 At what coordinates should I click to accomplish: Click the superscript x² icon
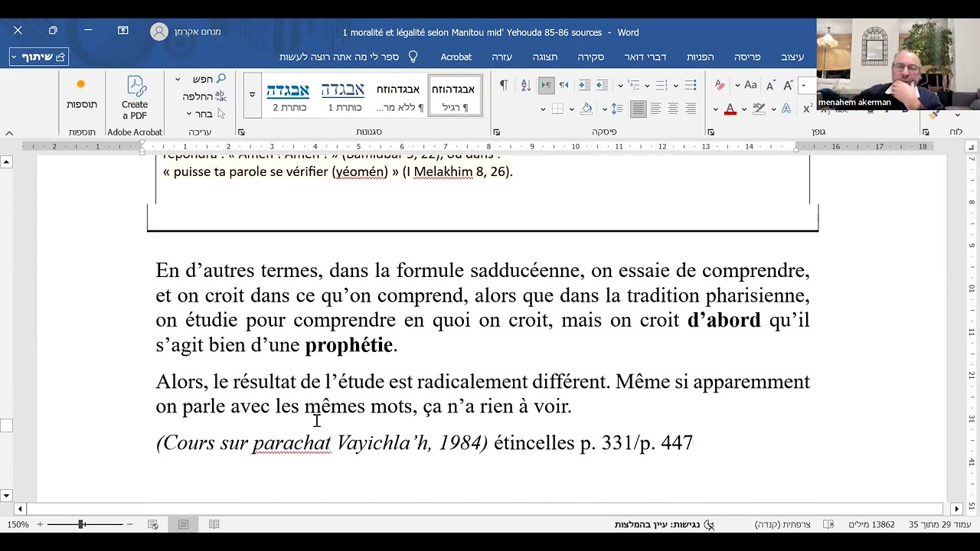pos(808,109)
